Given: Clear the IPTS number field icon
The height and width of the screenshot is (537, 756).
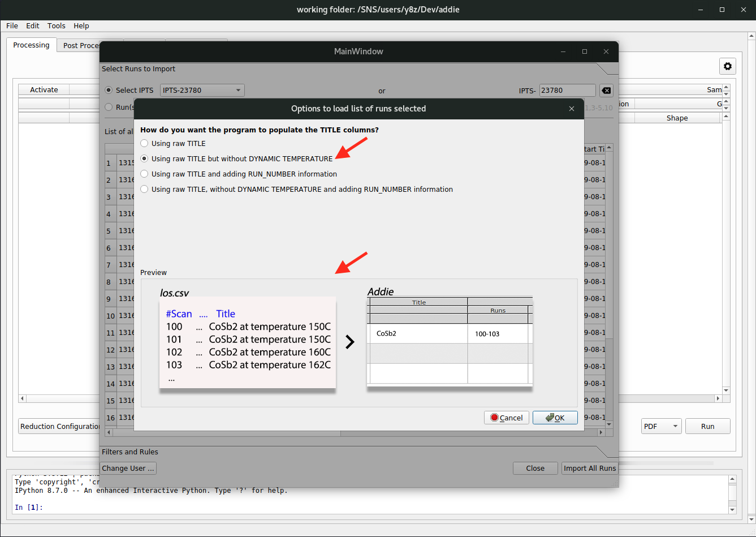Looking at the screenshot, I should coord(606,91).
